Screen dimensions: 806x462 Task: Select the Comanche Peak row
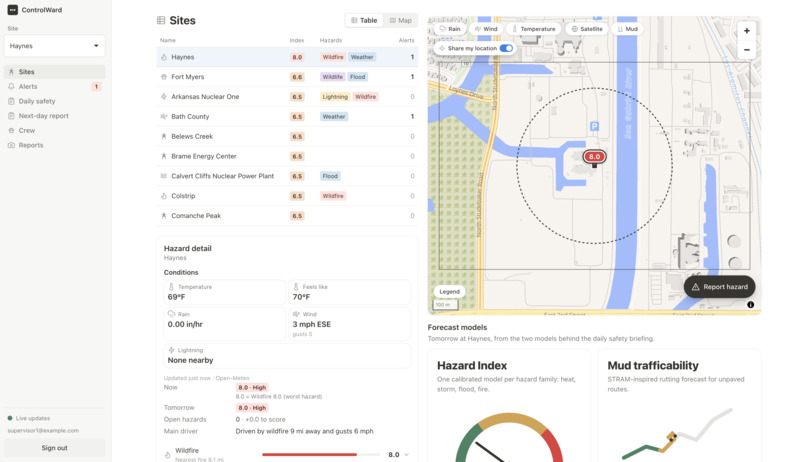click(287, 216)
